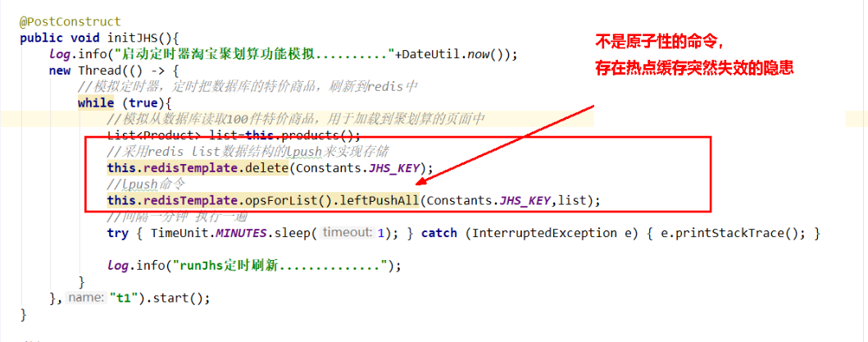The width and height of the screenshot is (868, 342).
Task: Click the name: parameter hint
Action: 86,299
